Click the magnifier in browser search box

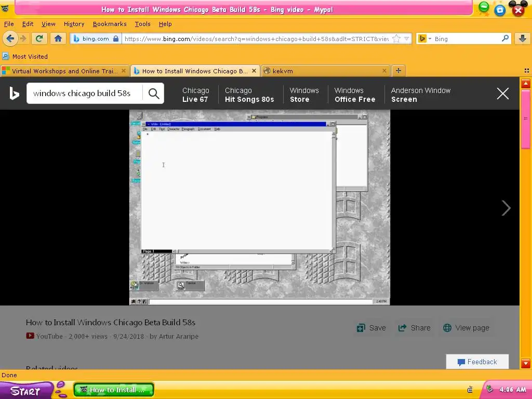505,38
